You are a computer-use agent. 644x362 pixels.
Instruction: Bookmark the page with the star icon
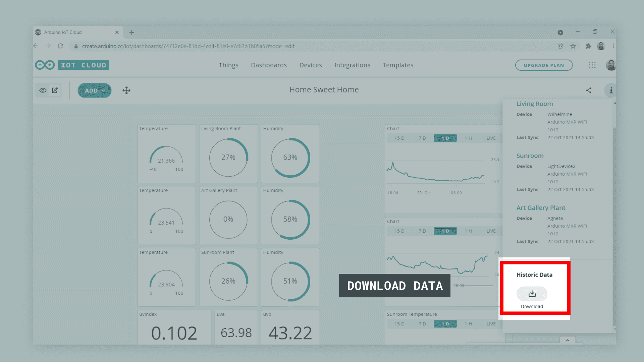pos(573,46)
